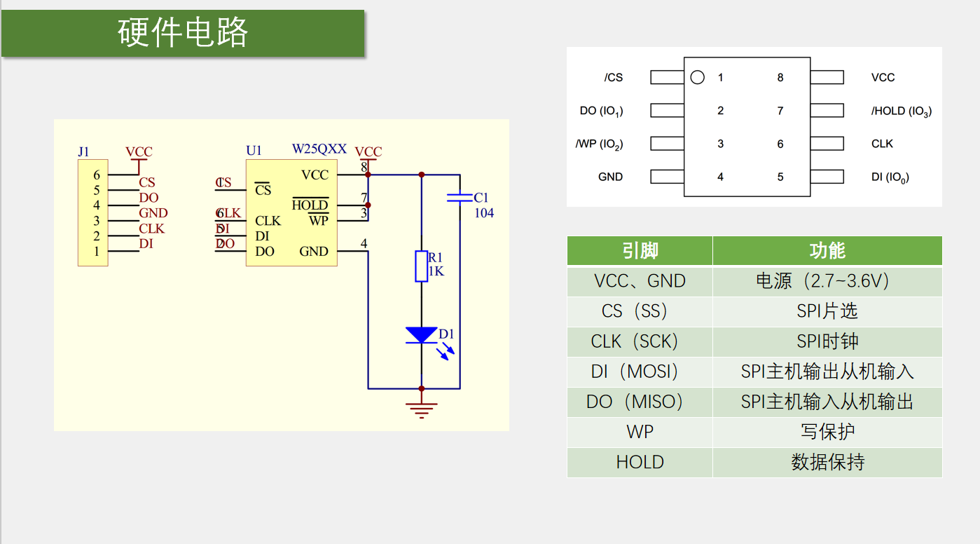Select the SPI片选 cell in the table
The image size is (980, 544).
tap(827, 311)
